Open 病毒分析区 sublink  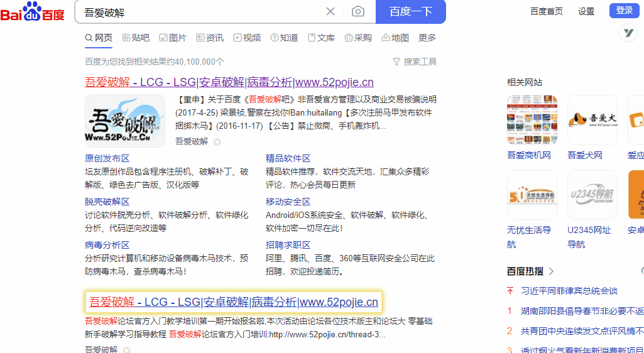pyautogui.click(x=107, y=246)
